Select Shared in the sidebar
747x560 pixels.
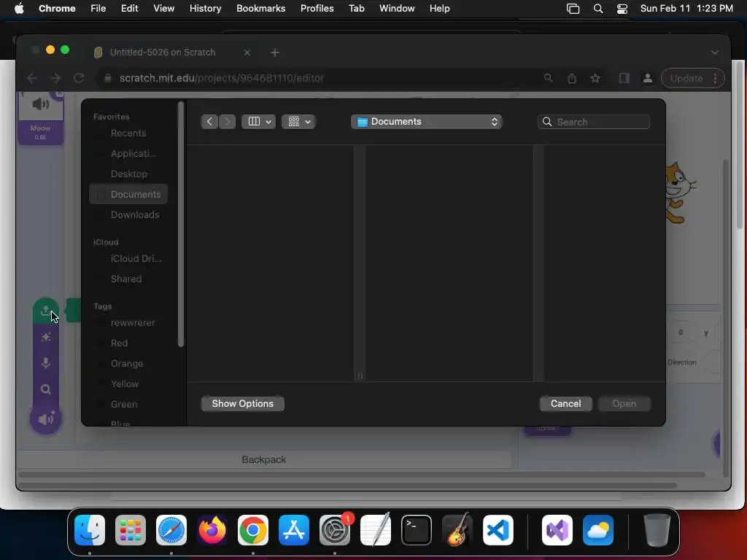128,279
